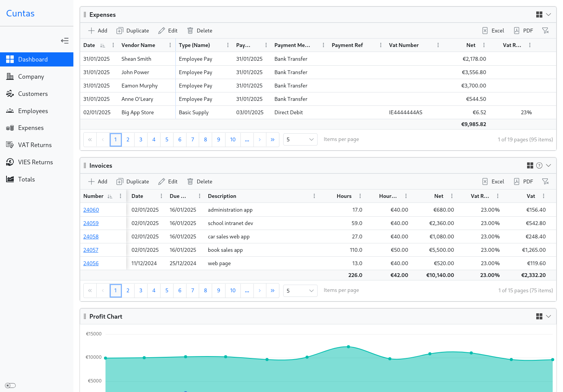Open Expenses items per page dropdown
The image size is (563, 392).
tap(300, 139)
